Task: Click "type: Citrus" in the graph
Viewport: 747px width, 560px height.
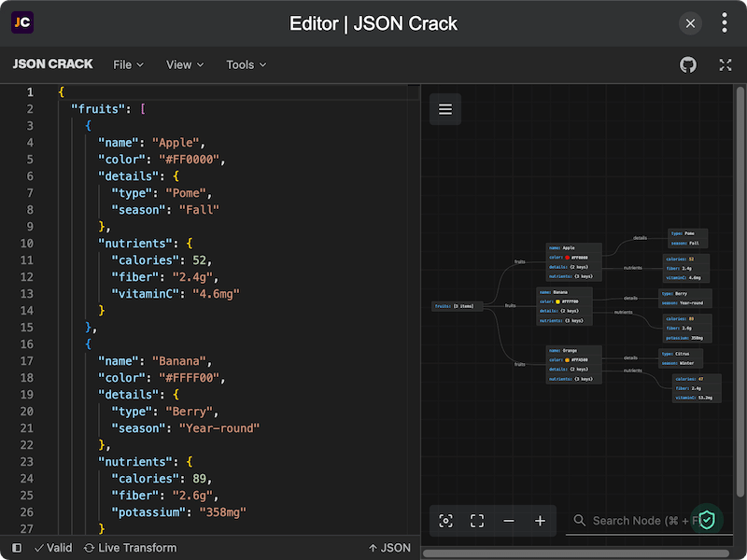Action: point(681,354)
